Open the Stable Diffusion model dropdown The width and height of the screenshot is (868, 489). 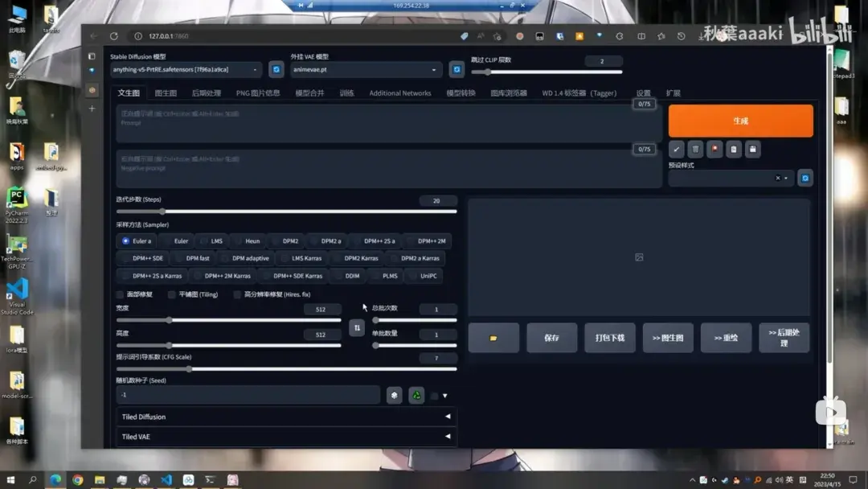pyautogui.click(x=186, y=70)
